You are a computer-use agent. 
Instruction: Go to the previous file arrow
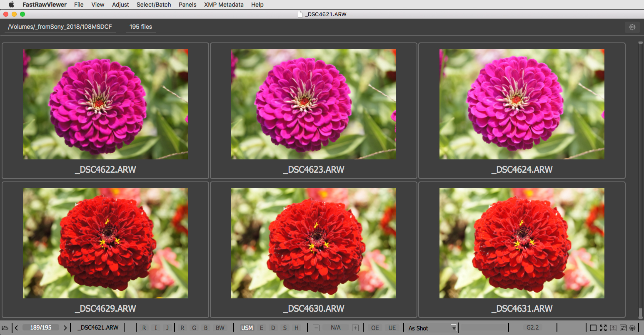click(16, 328)
